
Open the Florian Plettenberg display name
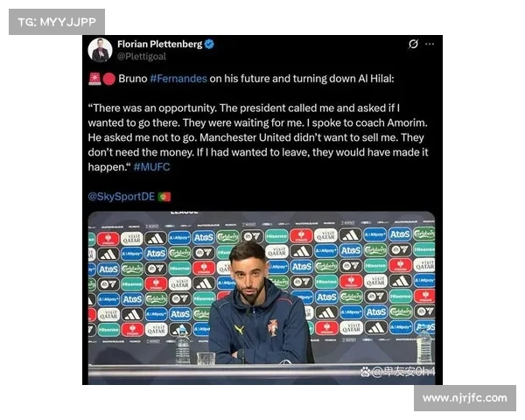click(160, 44)
